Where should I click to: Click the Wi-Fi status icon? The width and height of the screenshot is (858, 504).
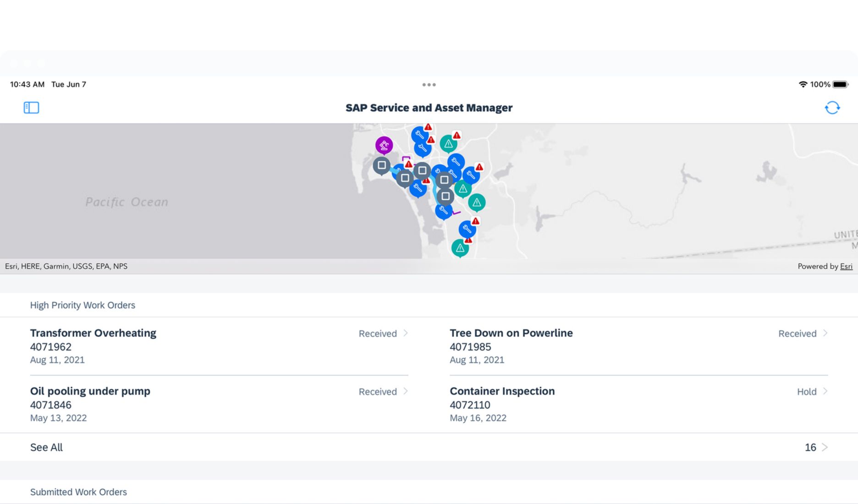[803, 84]
